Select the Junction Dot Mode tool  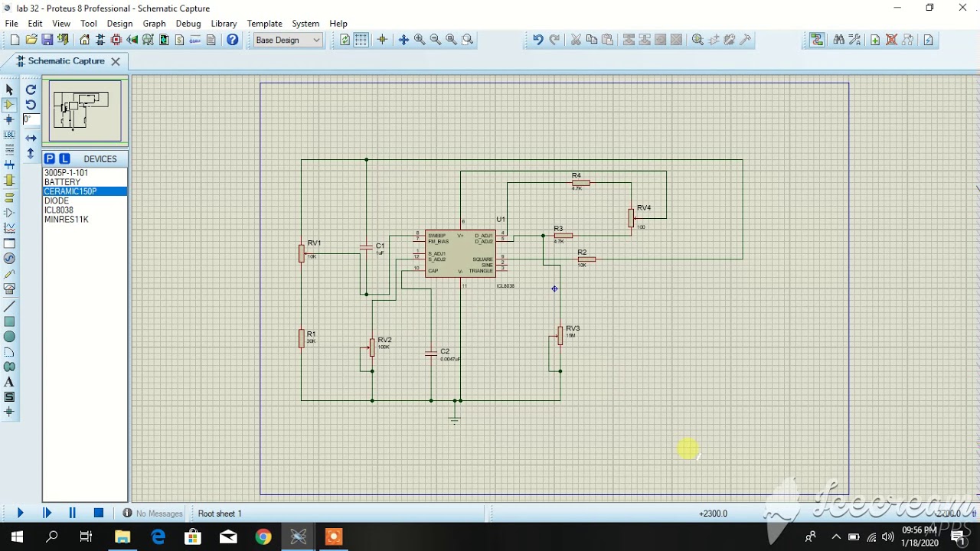click(x=9, y=120)
